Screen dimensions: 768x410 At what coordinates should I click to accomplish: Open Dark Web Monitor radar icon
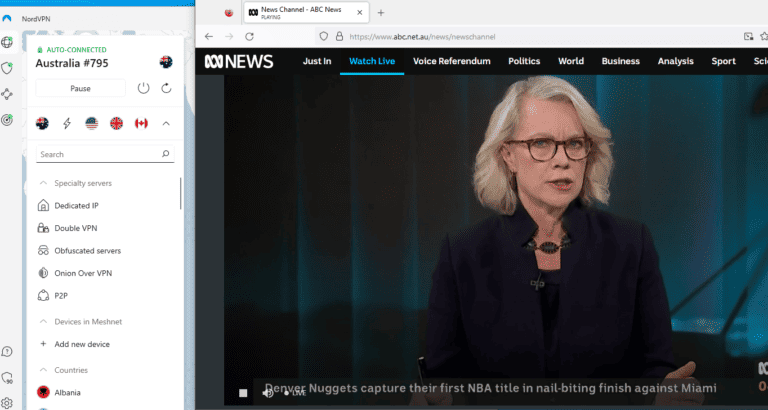coord(7,120)
